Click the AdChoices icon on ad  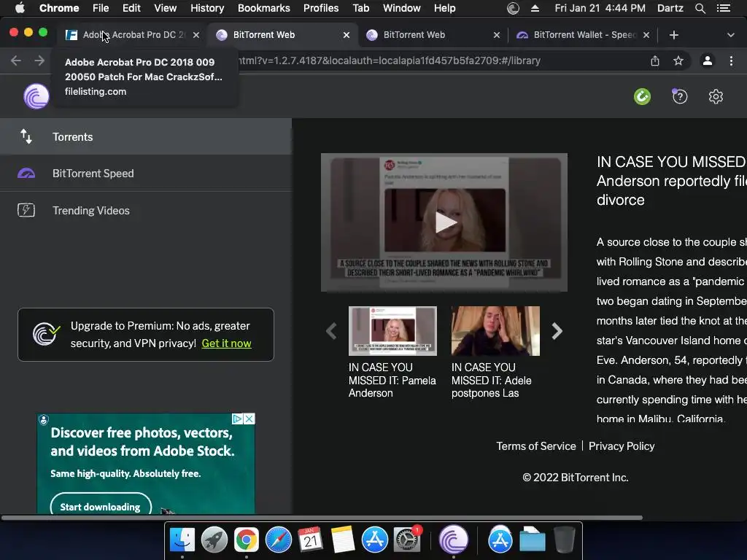237,419
